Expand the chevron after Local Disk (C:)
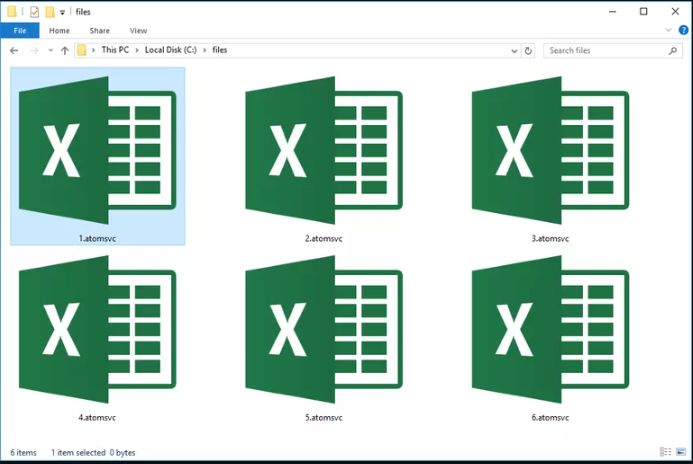693x464 pixels. coord(205,50)
